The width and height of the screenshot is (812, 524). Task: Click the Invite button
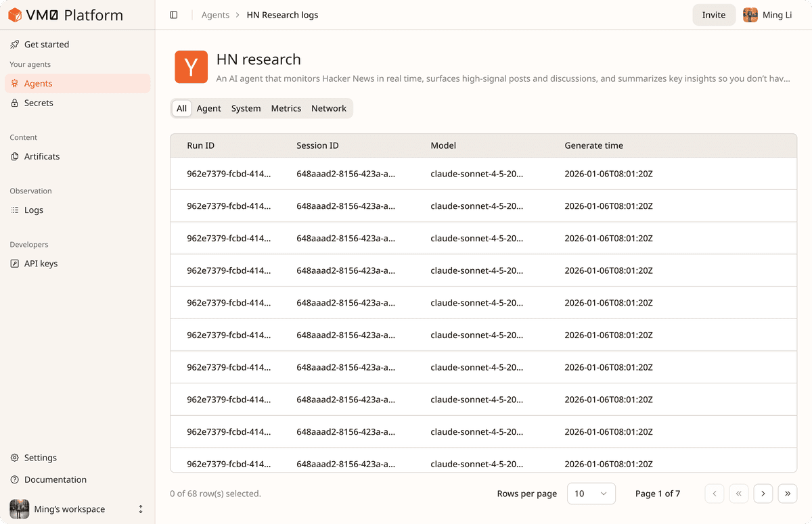[x=713, y=15]
